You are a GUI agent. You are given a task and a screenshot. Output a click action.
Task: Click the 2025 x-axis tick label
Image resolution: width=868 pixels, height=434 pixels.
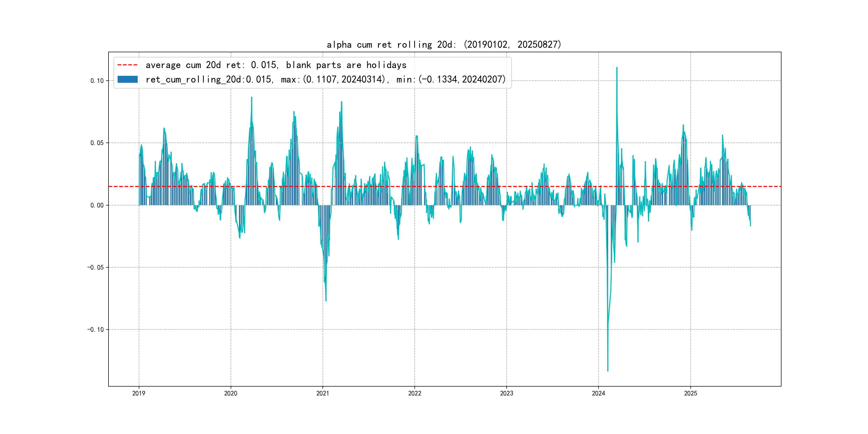690,393
